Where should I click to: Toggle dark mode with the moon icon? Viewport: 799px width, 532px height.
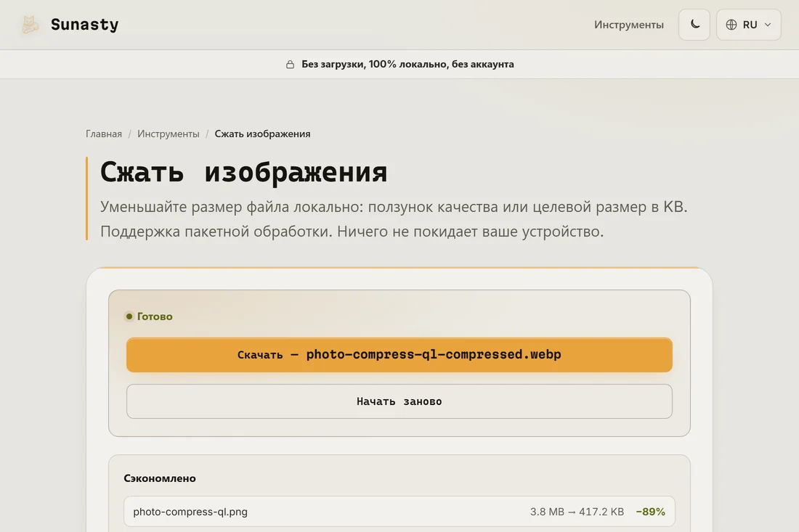694,25
